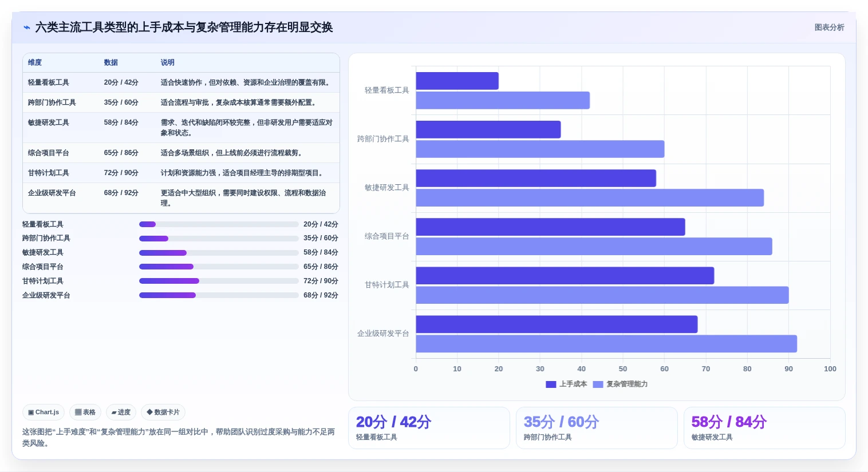The image size is (868, 472).
Task: Select the 进度 tag chip
Action: (121, 412)
